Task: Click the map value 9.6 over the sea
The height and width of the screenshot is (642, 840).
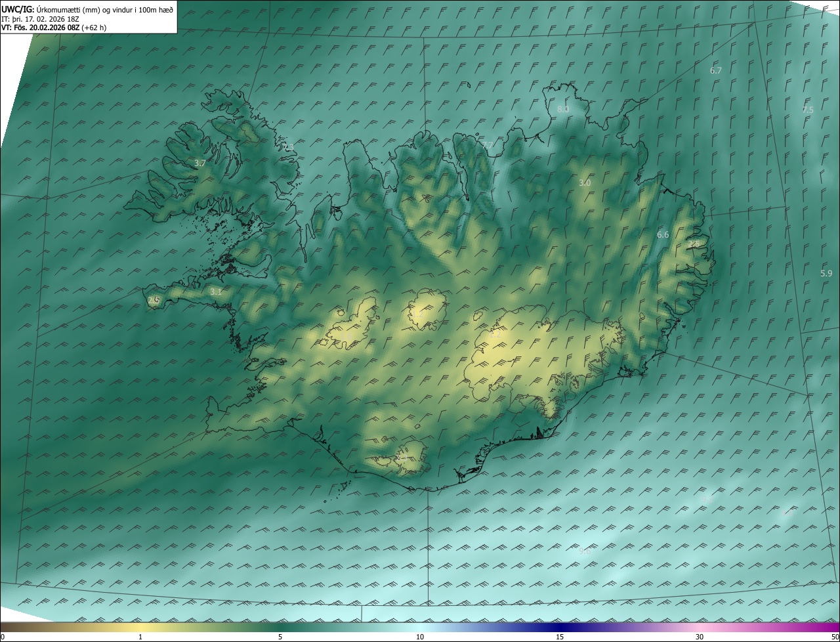Action: pos(585,551)
